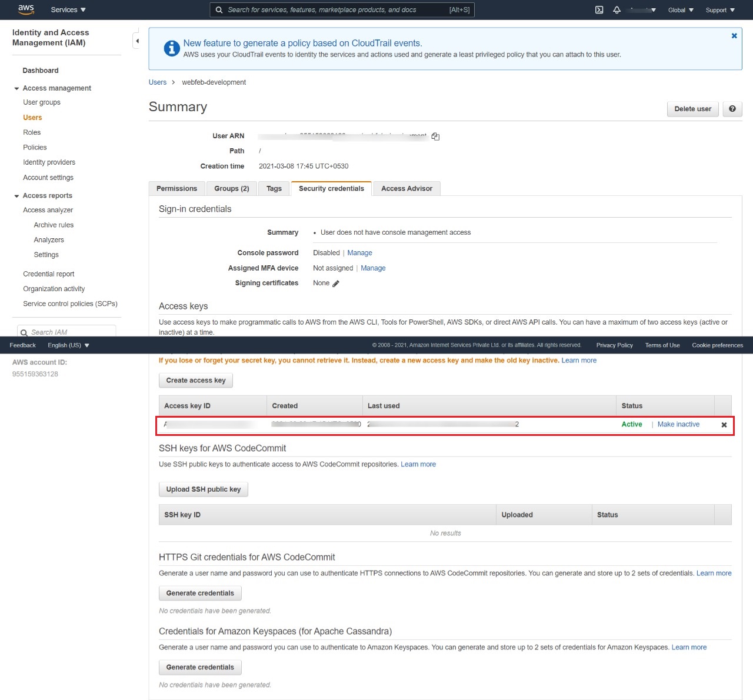753x700 pixels.
Task: Open Manage link for Console password
Action: (359, 252)
